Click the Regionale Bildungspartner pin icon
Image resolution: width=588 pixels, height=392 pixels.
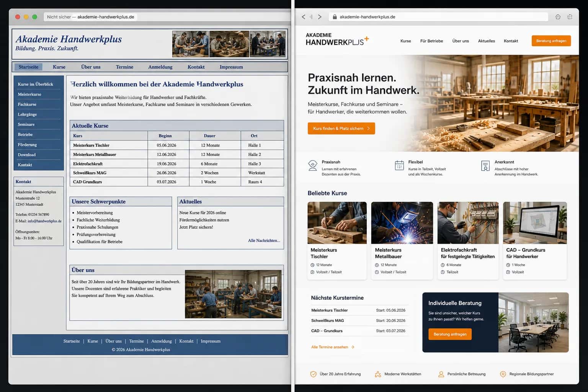[503, 374]
